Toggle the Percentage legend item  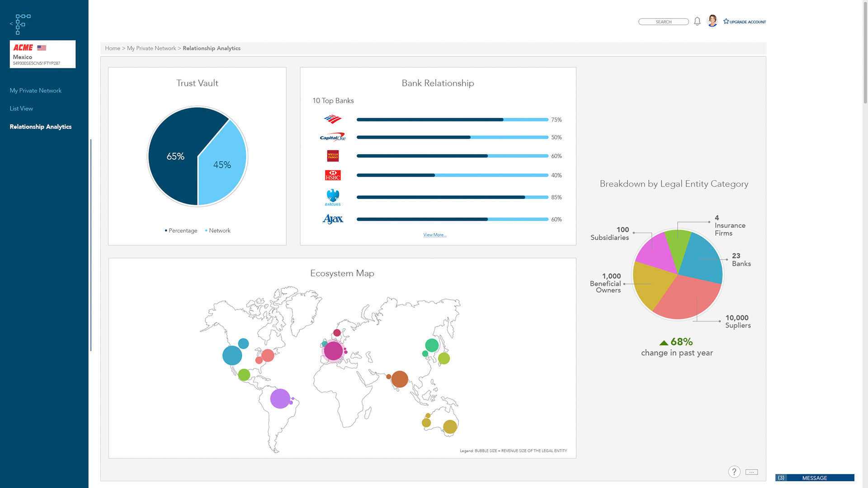tap(181, 230)
